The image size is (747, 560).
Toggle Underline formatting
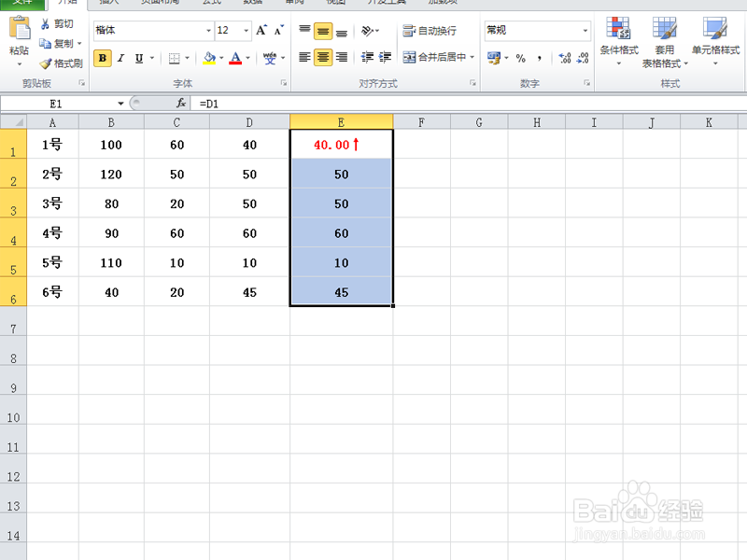point(139,58)
